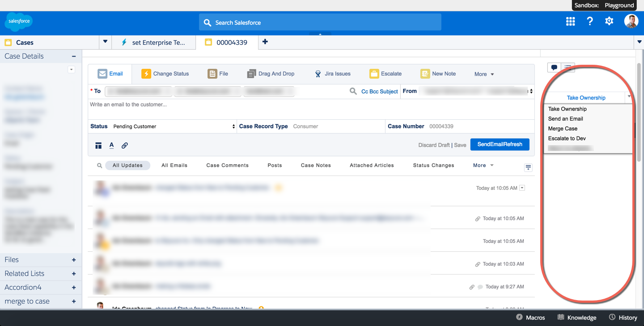Screen dimensions: 644x326
Task: Click the Jira Issues icon
Action: [318, 74]
